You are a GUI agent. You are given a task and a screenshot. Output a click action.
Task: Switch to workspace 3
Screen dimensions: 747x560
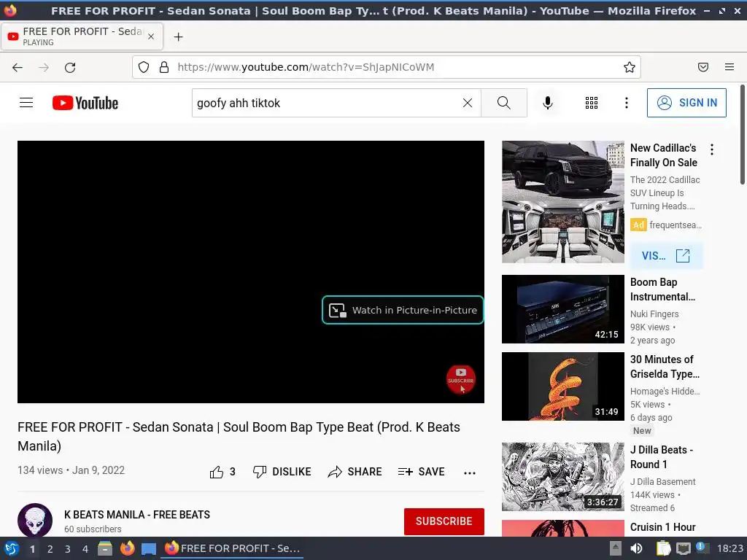pos(68,549)
